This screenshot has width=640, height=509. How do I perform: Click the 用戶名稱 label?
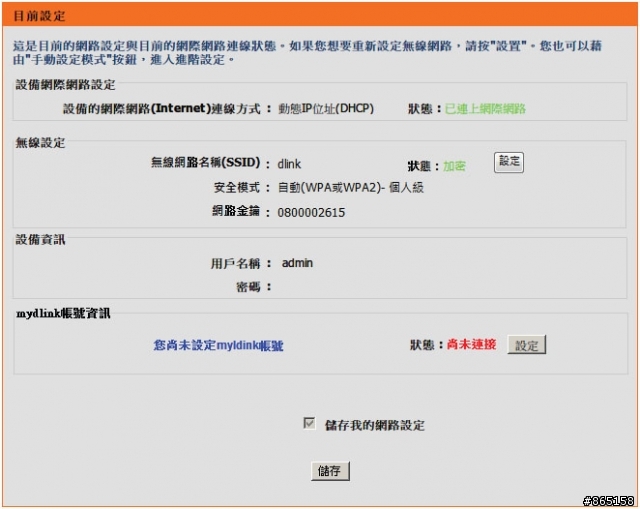click(235, 264)
